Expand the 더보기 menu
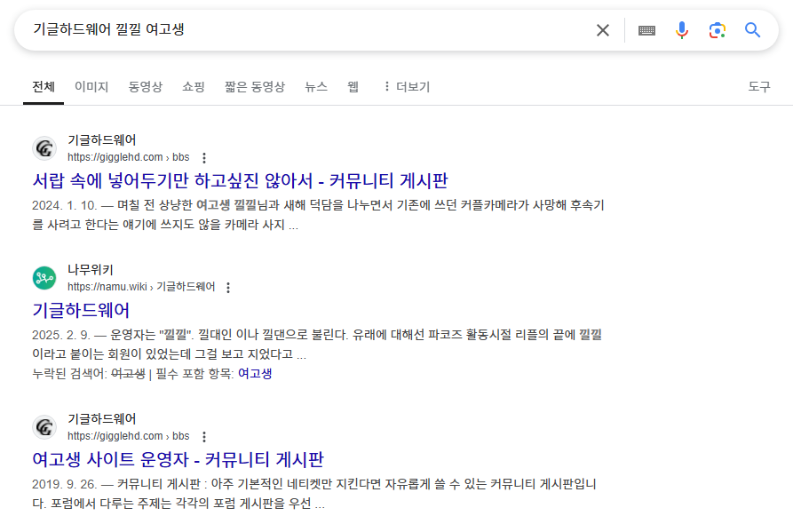Viewport: 793px width, 532px height. click(407, 87)
